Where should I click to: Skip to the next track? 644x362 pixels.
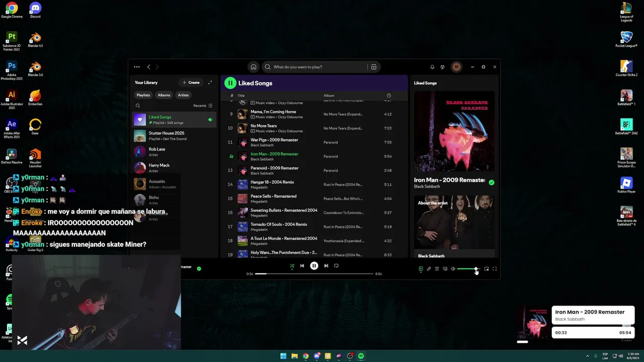[326, 266]
